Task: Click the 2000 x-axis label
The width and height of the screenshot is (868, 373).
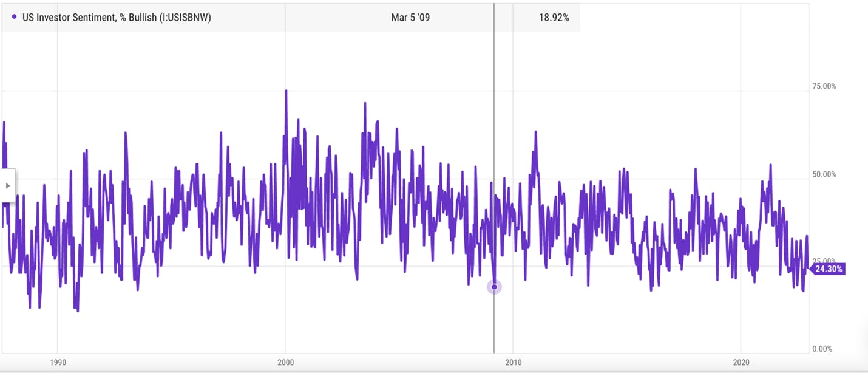Action: point(285,363)
